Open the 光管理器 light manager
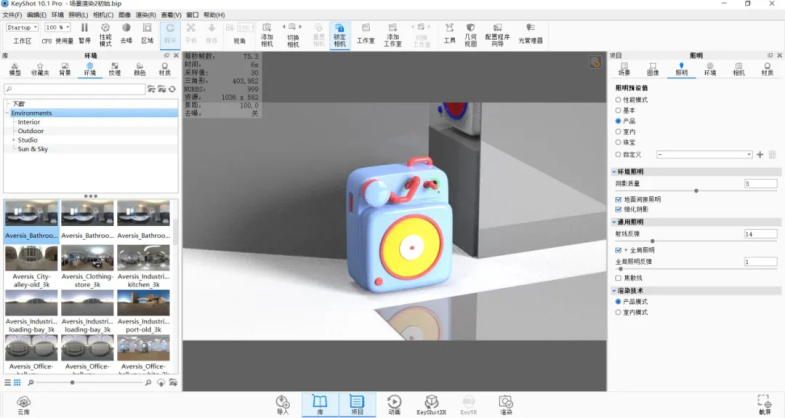This screenshot has height=418, width=785. click(x=531, y=33)
